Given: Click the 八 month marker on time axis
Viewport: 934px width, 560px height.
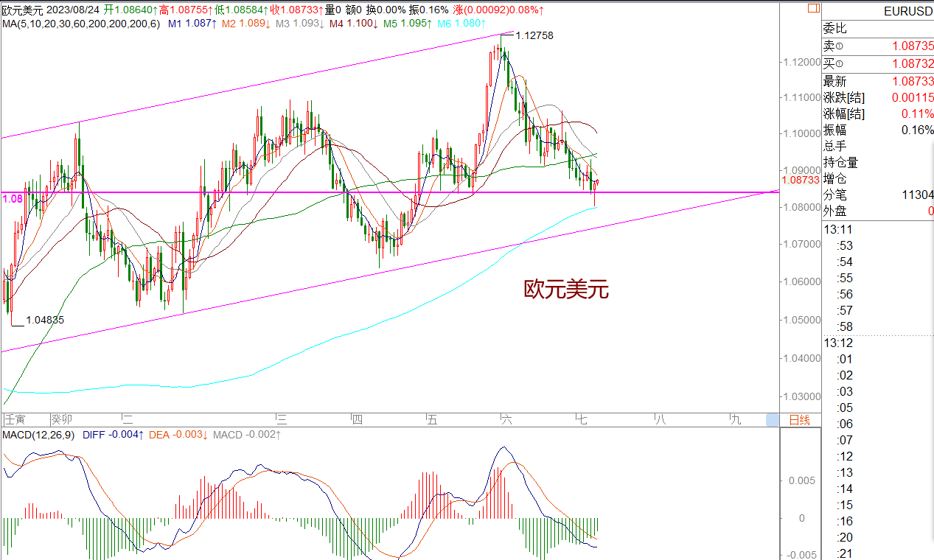Looking at the screenshot, I should tap(660, 420).
